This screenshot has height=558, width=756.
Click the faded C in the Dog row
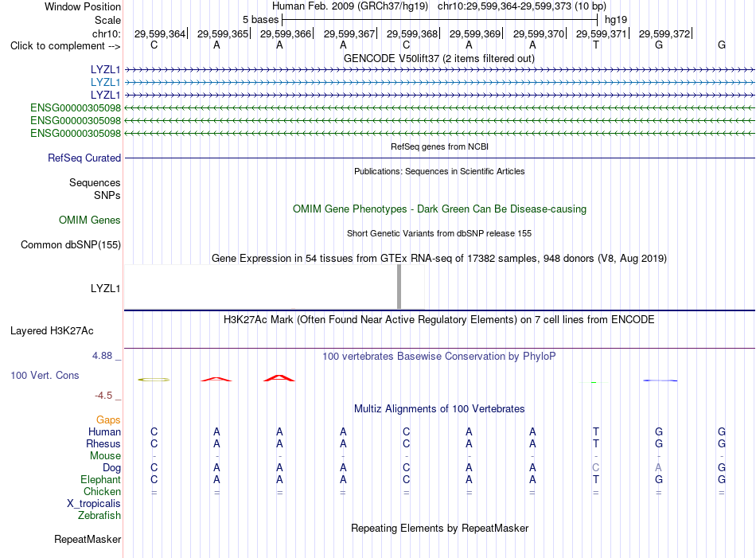(596, 468)
